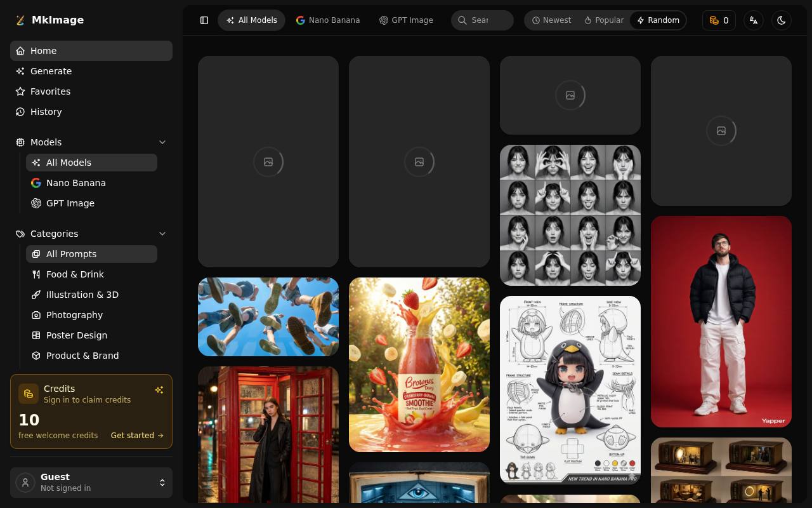Filter by Food & Drink category

coord(91,274)
